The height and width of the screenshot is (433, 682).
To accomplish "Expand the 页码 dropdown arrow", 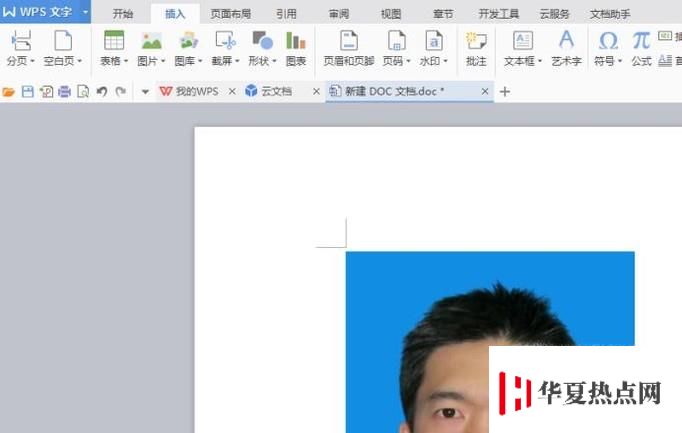I will tap(408, 61).
